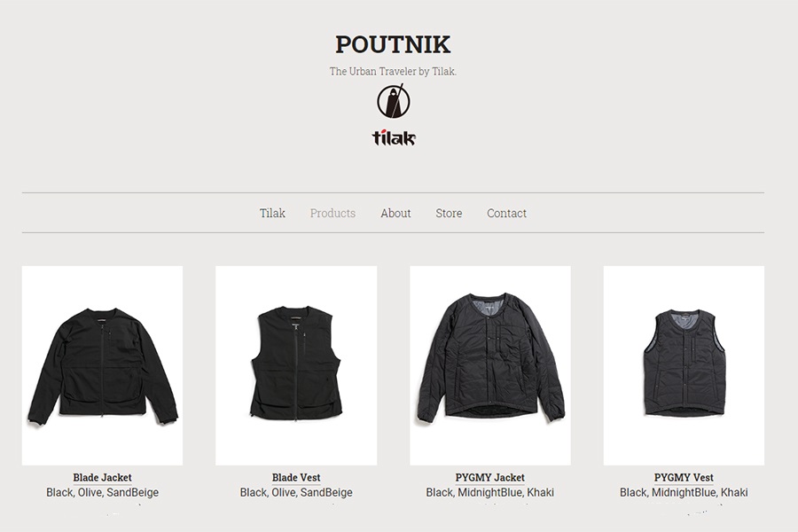This screenshot has height=532, width=798.
Task: Open the PYGMY Vest product image
Action: [684, 365]
